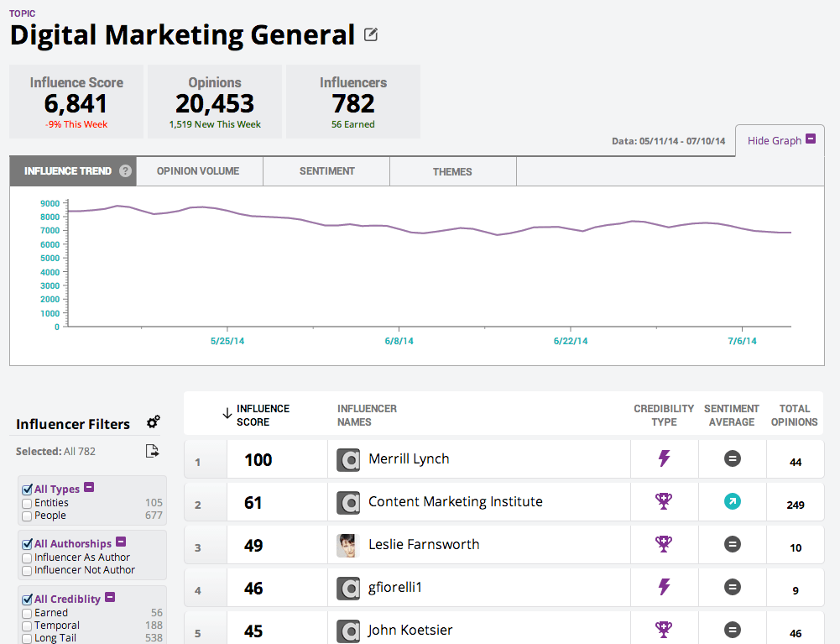Click Content Marketing Institute's upward sentiment icon
840x644 pixels.
pyautogui.click(x=732, y=501)
